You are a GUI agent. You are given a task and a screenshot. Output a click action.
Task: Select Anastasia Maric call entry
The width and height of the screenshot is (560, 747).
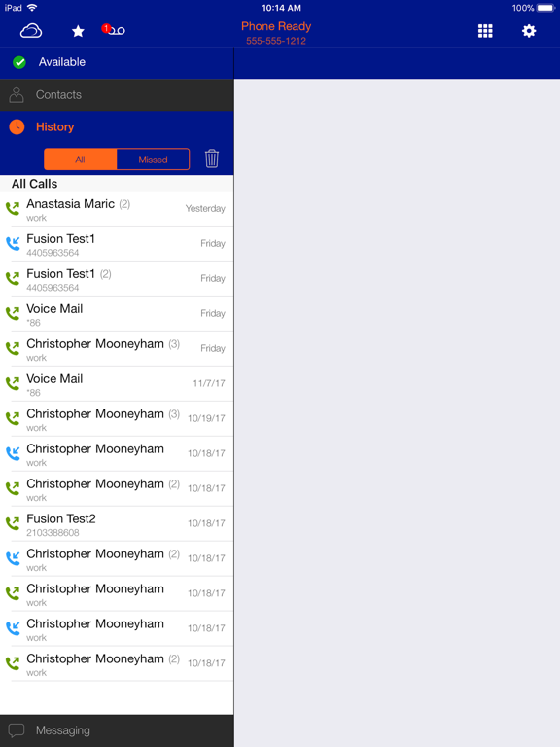pyautogui.click(x=117, y=209)
